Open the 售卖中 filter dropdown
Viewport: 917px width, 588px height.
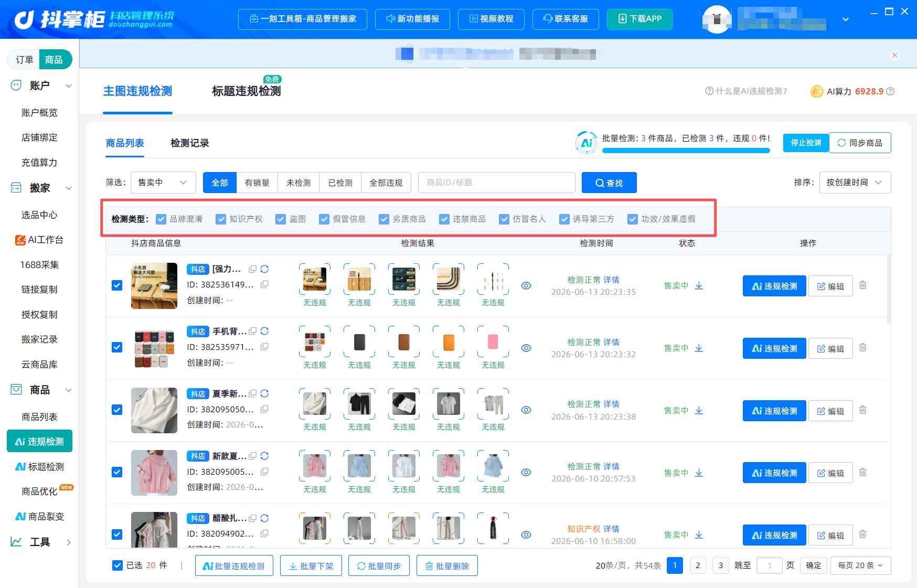pos(163,183)
